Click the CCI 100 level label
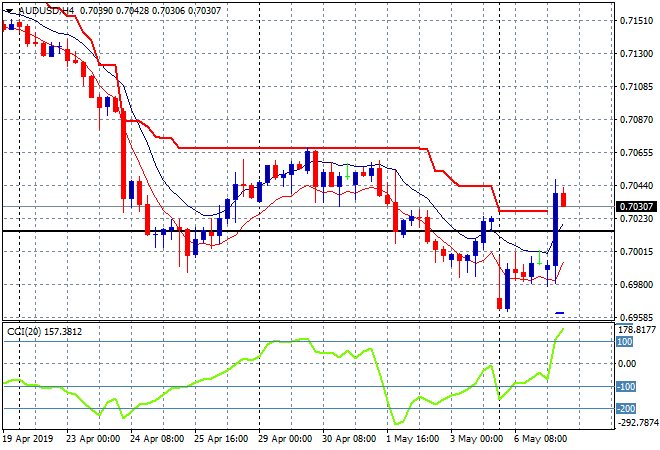Viewport: 660px width, 450px height. 625,342
